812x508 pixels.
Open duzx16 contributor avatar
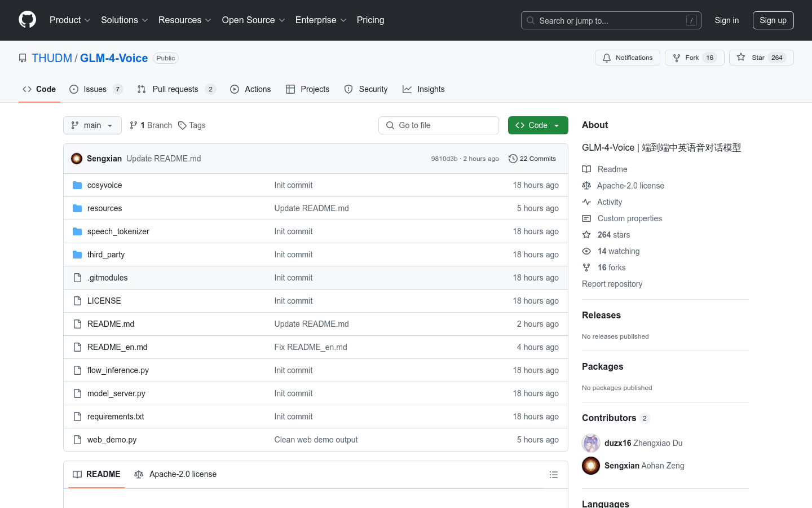point(591,443)
